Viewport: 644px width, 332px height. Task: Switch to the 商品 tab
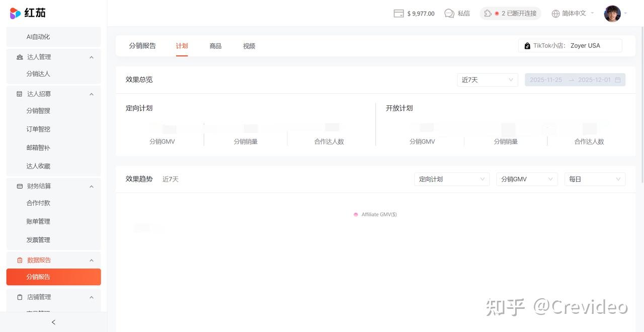click(215, 46)
